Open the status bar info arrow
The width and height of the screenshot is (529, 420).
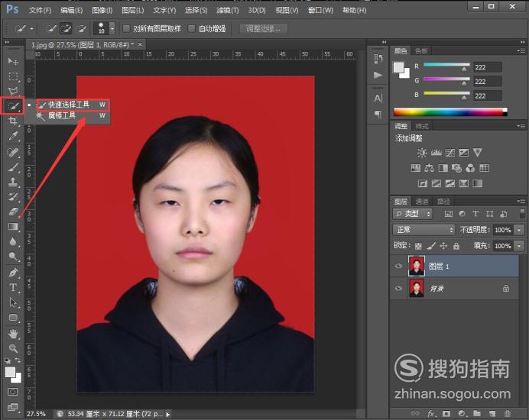[x=168, y=414]
